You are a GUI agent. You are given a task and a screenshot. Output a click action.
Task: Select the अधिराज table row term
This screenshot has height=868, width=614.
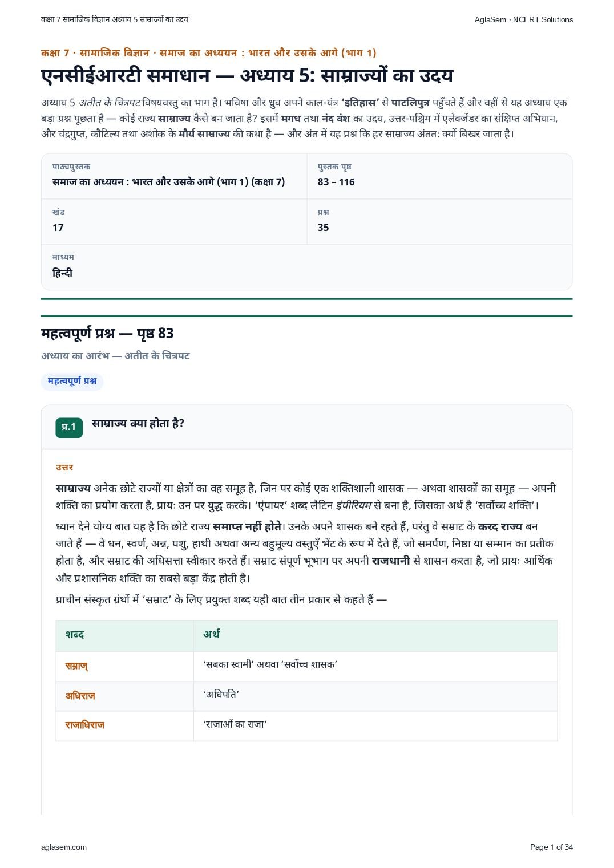coord(80,696)
